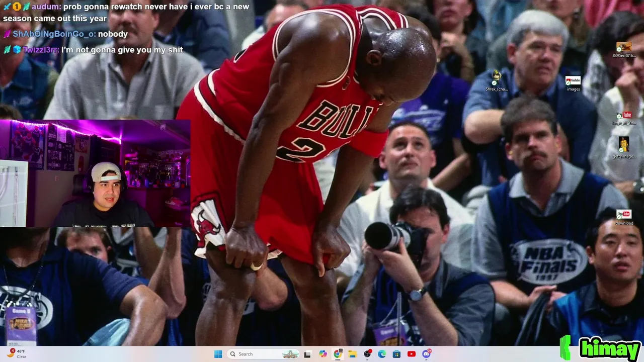Select the 'Logo_of_Yo...' desktop file
644x362 pixels.
624,118
